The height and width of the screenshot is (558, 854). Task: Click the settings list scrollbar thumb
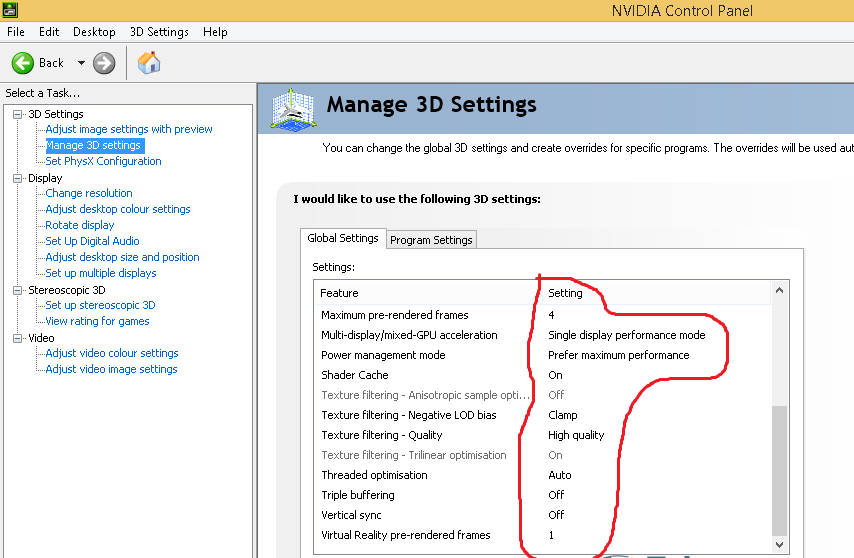click(x=779, y=471)
